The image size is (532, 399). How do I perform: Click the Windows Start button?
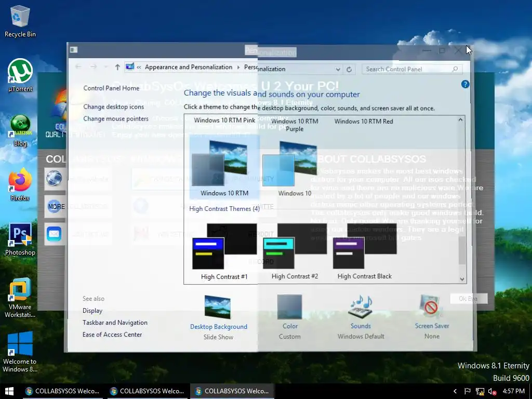[9, 391]
